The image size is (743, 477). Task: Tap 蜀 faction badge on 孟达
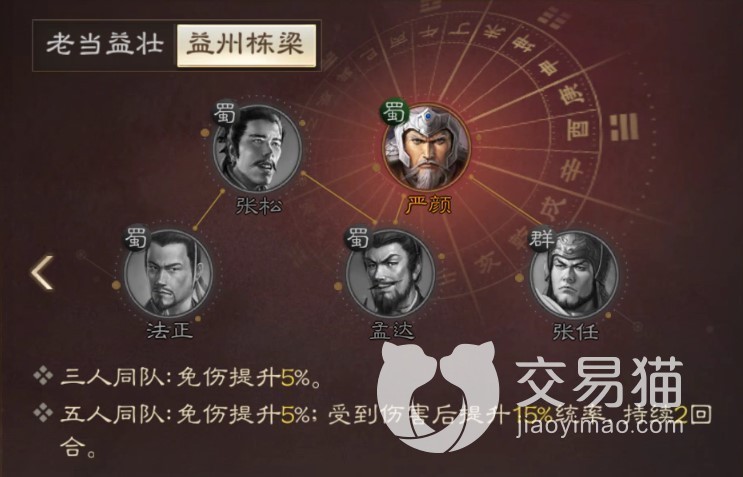point(357,237)
